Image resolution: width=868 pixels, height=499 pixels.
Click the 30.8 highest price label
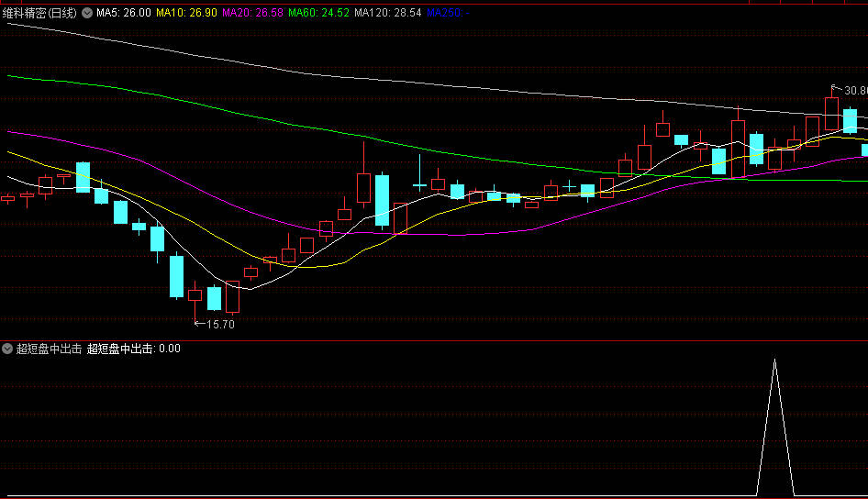pos(856,90)
